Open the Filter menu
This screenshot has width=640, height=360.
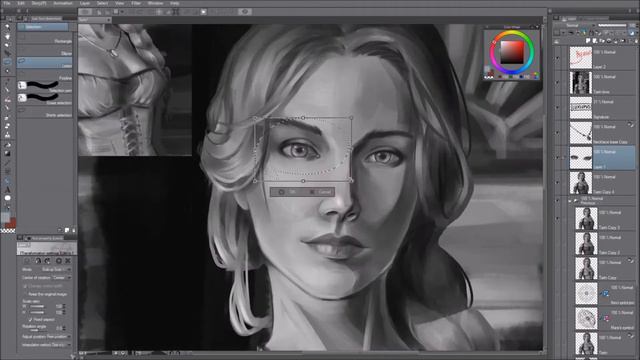136,3
